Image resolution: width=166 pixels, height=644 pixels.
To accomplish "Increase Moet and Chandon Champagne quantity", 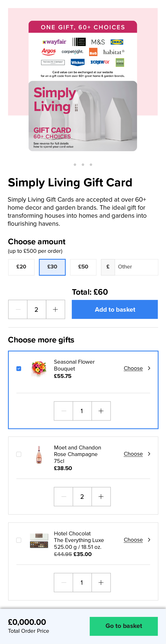I will click(101, 496).
